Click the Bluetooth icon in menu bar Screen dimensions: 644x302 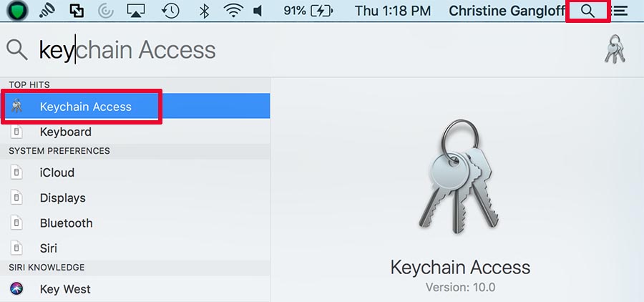[x=204, y=11]
